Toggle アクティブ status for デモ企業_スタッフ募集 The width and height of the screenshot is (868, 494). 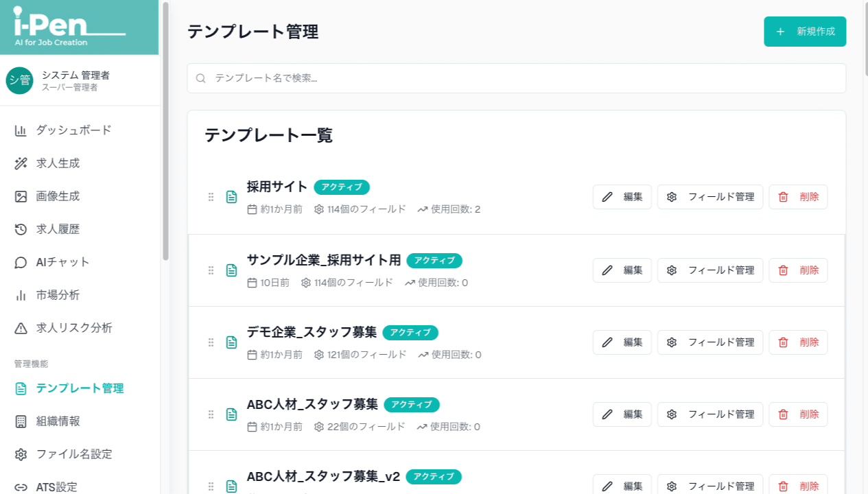[x=410, y=333]
